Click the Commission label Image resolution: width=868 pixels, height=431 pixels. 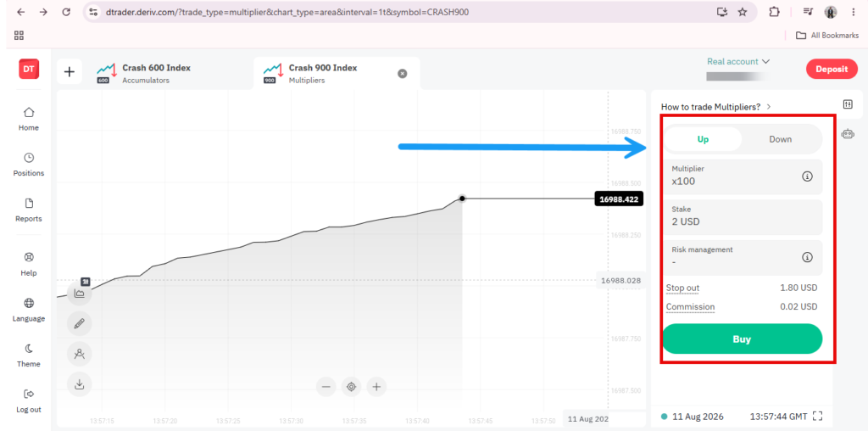[x=690, y=307]
